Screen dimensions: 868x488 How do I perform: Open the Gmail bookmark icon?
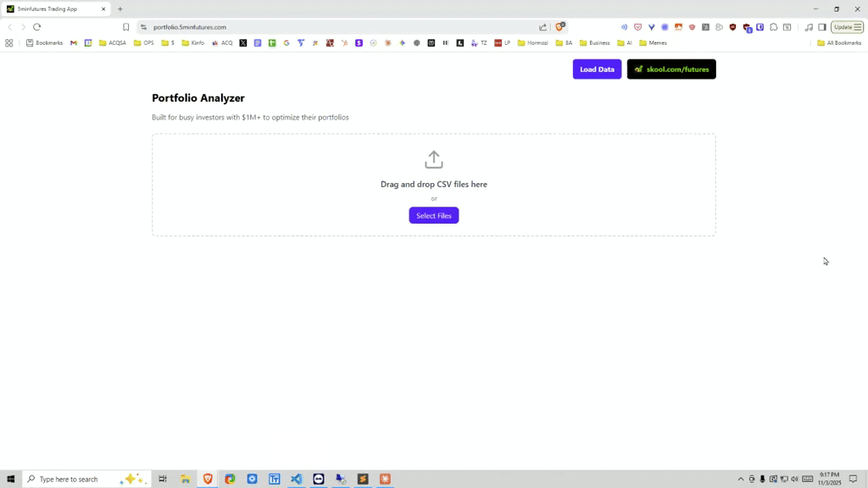tap(74, 42)
